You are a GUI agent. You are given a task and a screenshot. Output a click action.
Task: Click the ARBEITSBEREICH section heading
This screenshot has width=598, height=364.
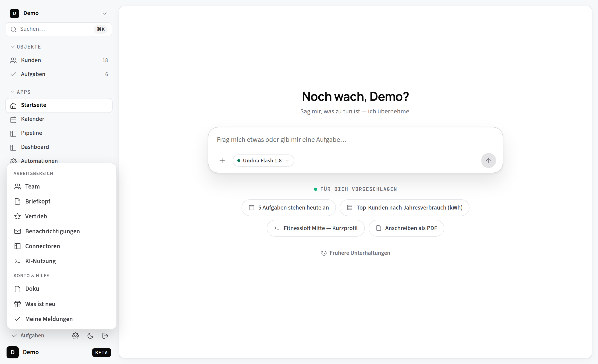(x=33, y=174)
